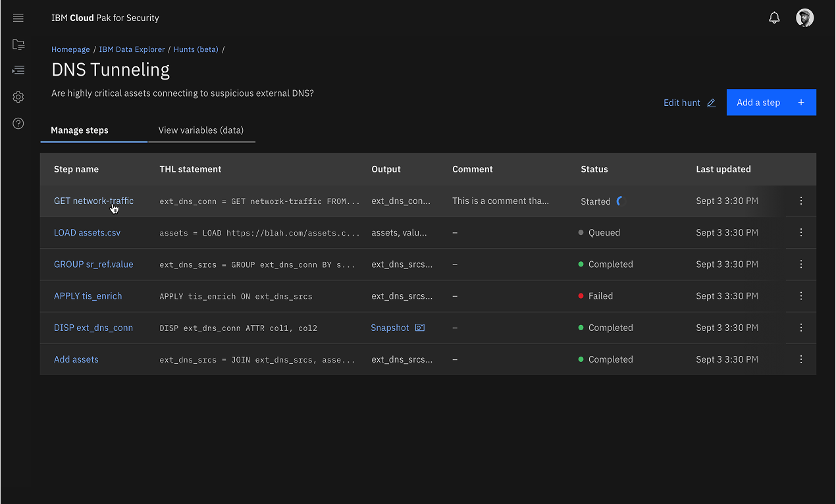Click the Comment column header
The height and width of the screenshot is (504, 836).
click(x=473, y=169)
